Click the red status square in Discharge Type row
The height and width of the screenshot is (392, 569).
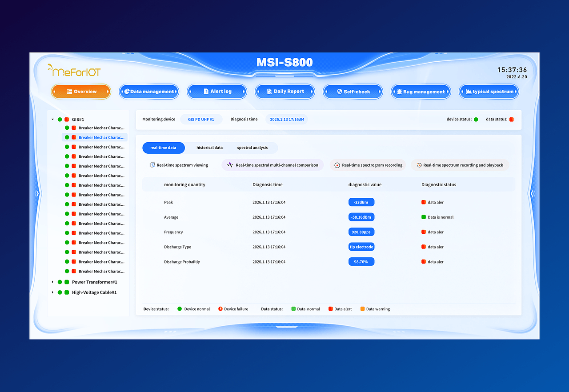click(424, 247)
